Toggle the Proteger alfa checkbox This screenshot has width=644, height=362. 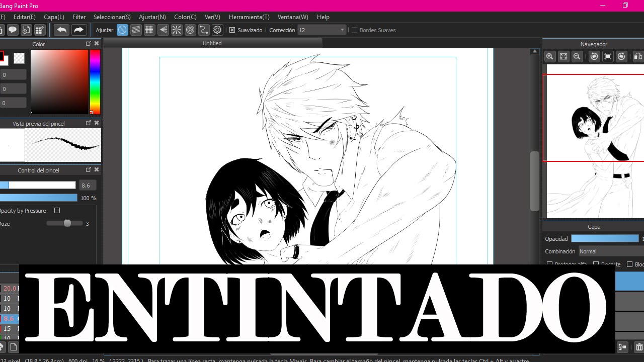(549, 264)
